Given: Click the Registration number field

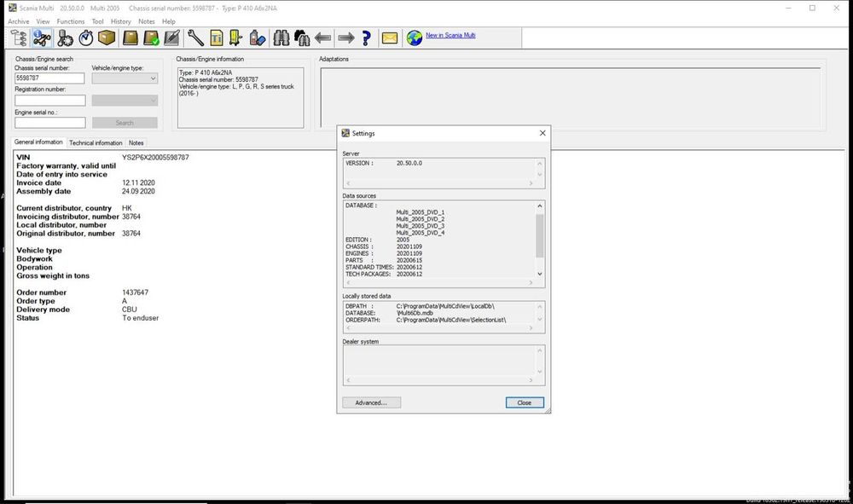Looking at the screenshot, I should point(50,100).
